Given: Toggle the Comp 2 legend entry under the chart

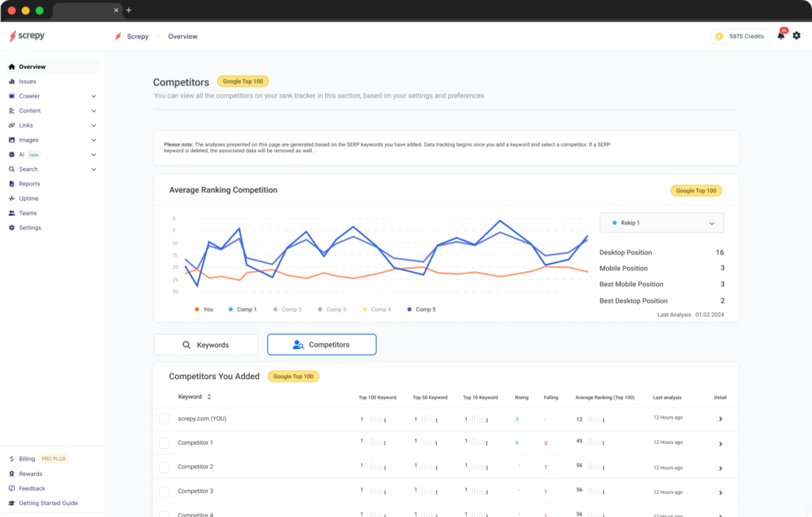Looking at the screenshot, I should [288, 309].
